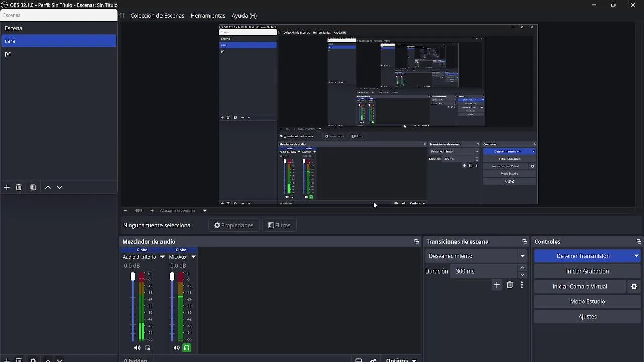Mute the desktop audio speaker icon
This screenshot has width=644, height=362.
[x=137, y=348]
